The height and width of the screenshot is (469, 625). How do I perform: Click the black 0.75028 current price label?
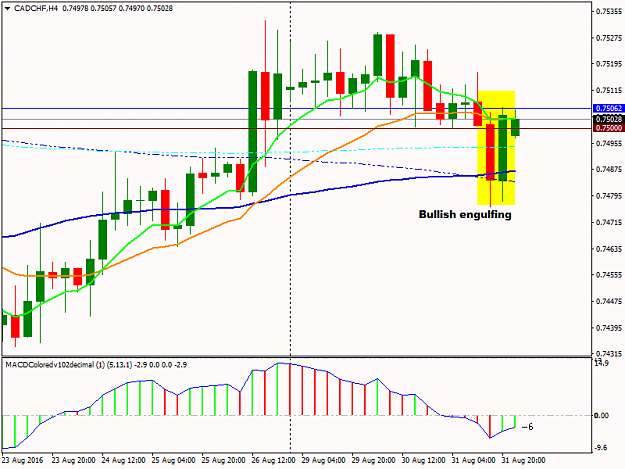coord(608,119)
